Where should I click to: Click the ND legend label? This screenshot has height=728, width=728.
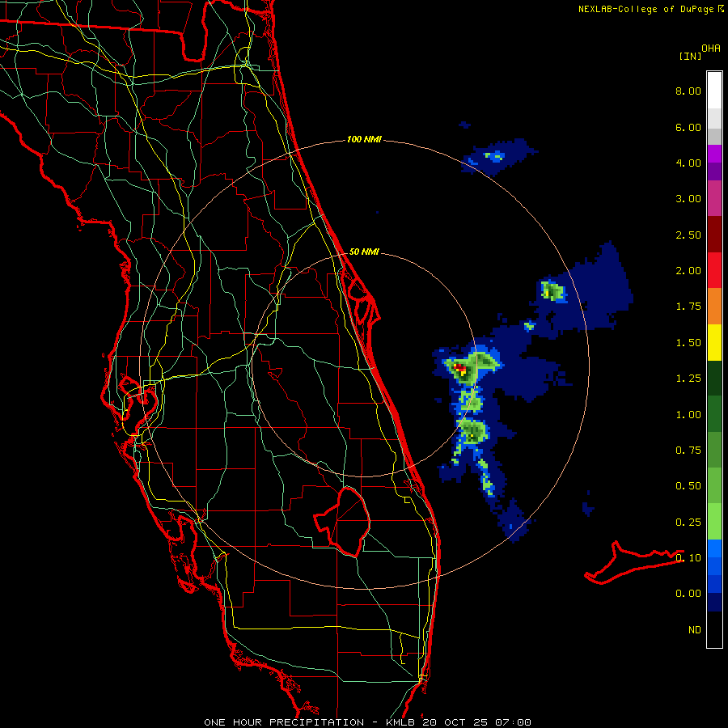pos(695,630)
